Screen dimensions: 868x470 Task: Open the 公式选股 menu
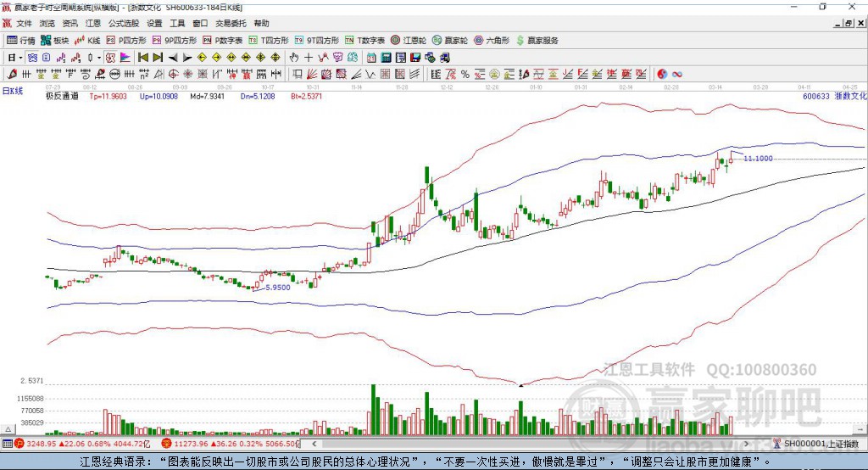(124, 23)
